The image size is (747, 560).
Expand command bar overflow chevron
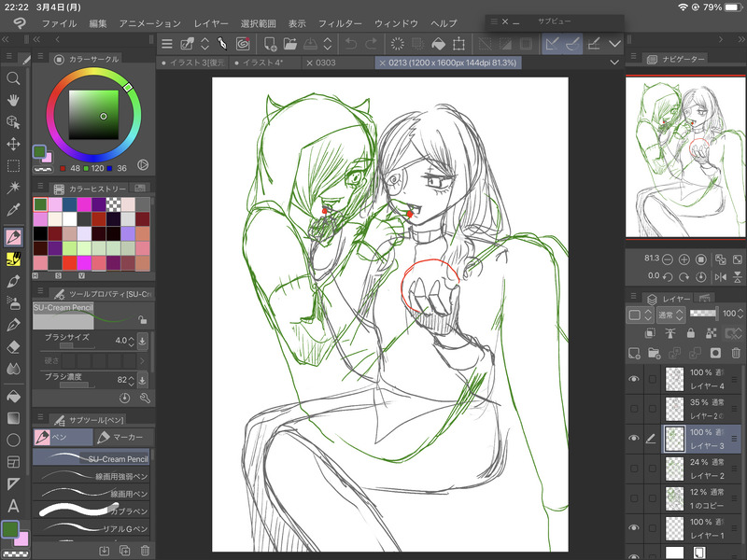pyautogui.click(x=615, y=44)
